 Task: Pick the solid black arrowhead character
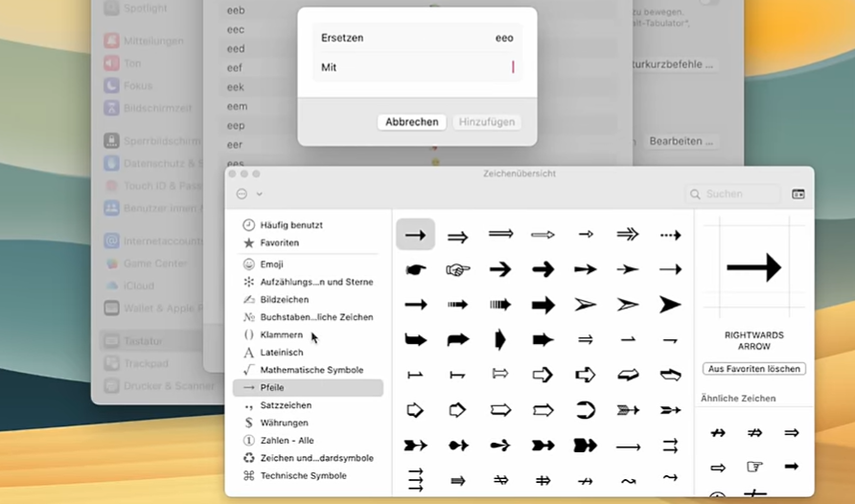pos(670,305)
